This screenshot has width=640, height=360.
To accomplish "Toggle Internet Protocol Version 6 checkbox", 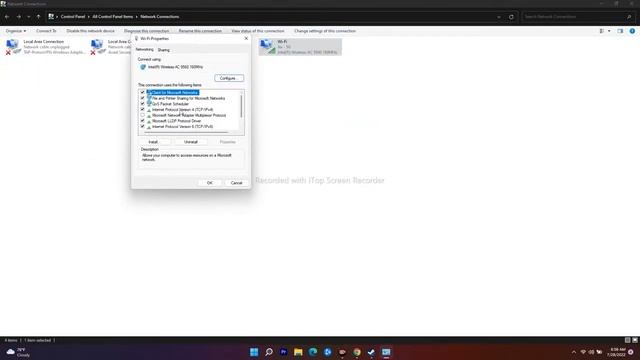I will pyautogui.click(x=142, y=127).
